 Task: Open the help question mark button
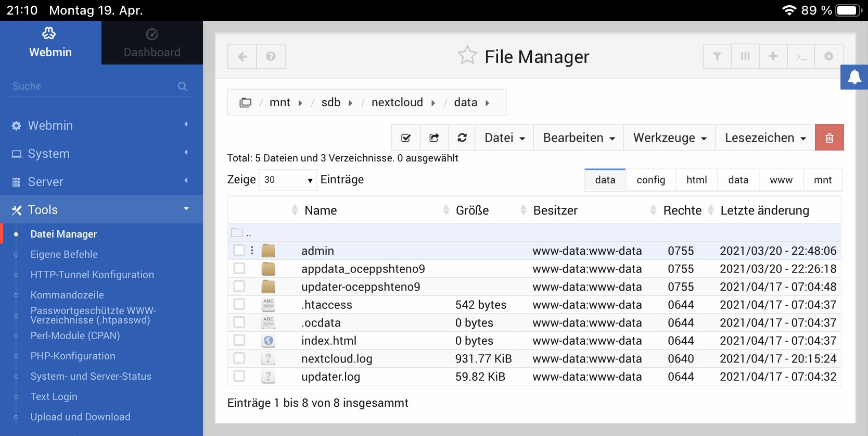(x=271, y=56)
